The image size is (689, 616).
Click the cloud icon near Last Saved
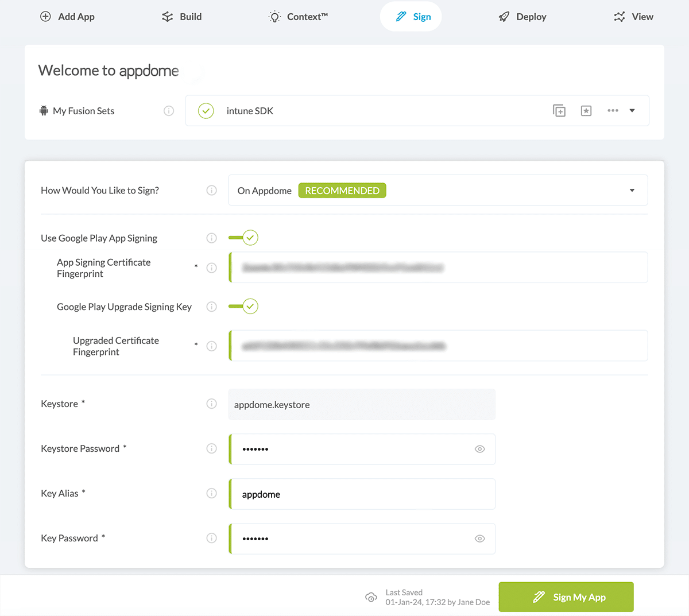(x=371, y=597)
